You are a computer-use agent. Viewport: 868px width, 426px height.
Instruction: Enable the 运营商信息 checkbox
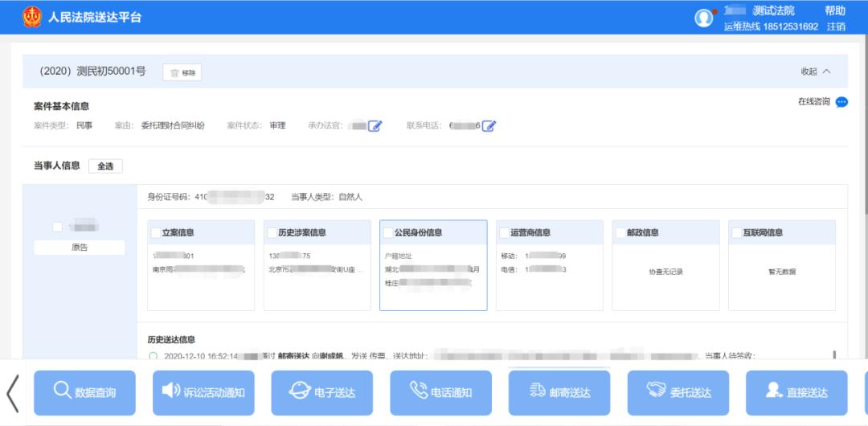pos(504,233)
